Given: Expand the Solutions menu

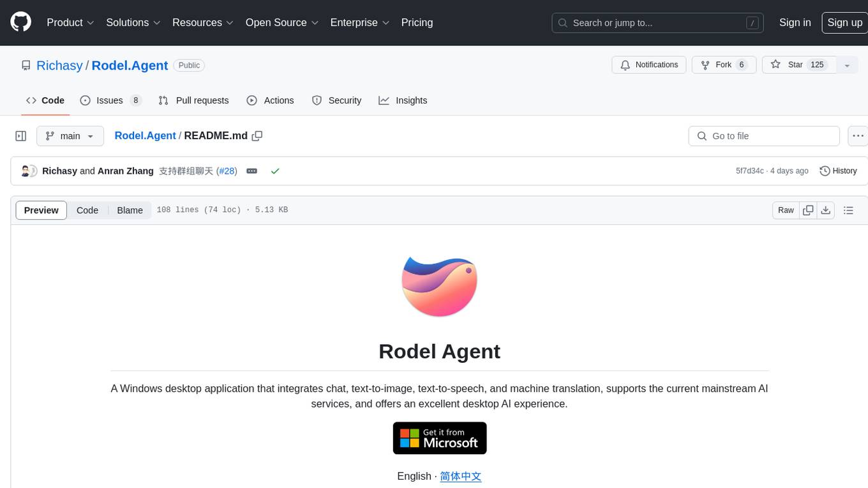Looking at the screenshot, I should click(132, 22).
